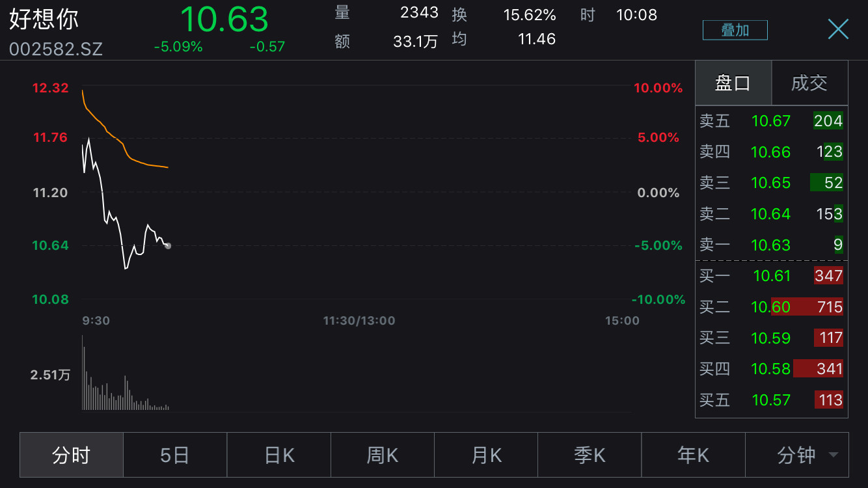
Task: Switch to the 5日 (5-day) chart
Action: (174, 455)
